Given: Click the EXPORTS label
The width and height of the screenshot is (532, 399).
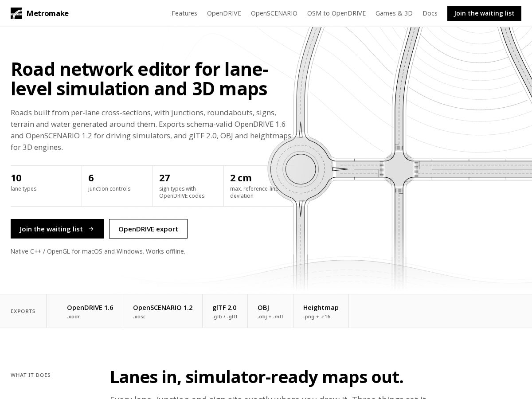Looking at the screenshot, I should (23, 311).
